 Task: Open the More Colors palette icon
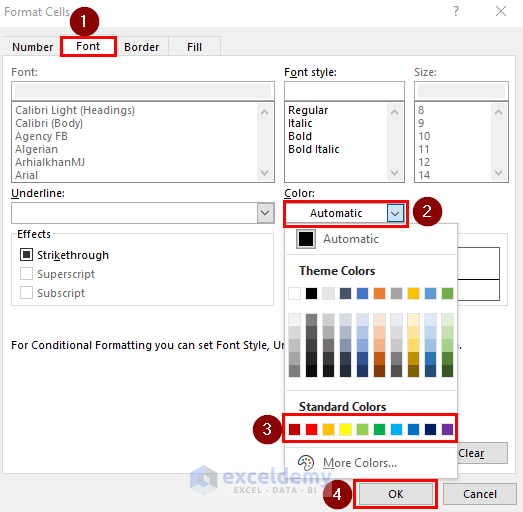pos(306,462)
